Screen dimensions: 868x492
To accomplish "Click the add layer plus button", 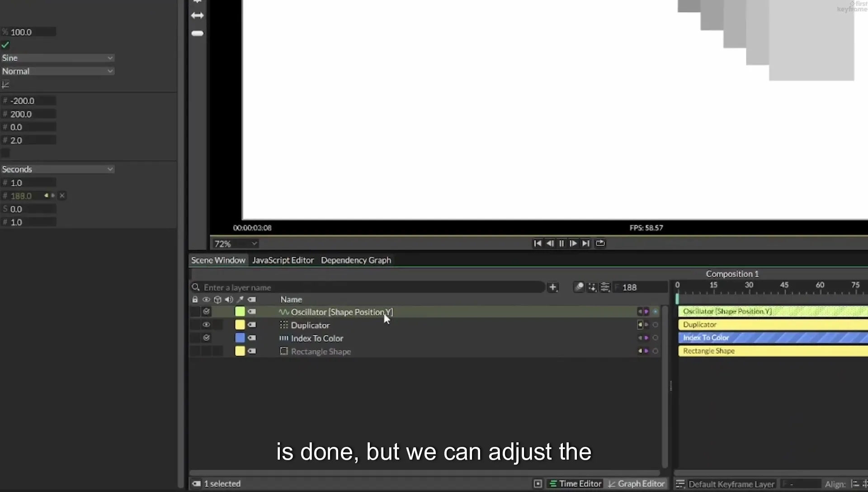I will [552, 287].
